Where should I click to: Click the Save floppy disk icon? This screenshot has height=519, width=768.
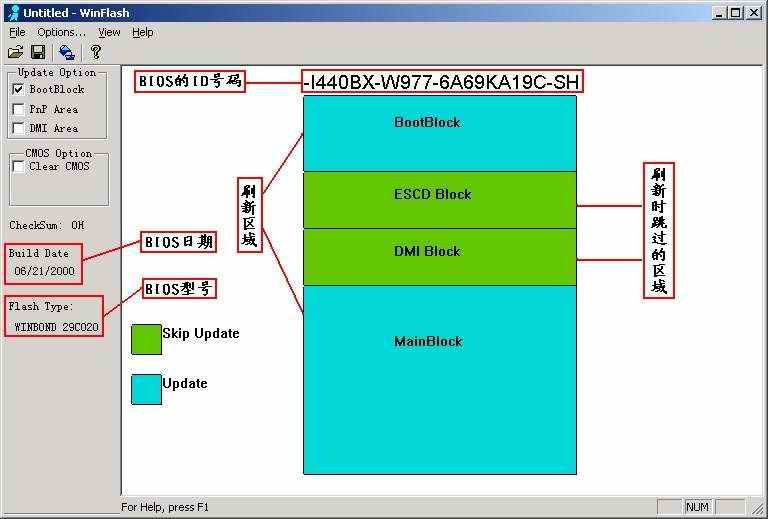tap(38, 52)
